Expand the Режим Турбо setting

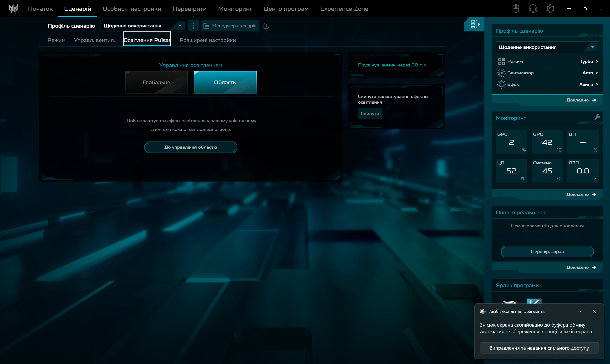click(589, 61)
